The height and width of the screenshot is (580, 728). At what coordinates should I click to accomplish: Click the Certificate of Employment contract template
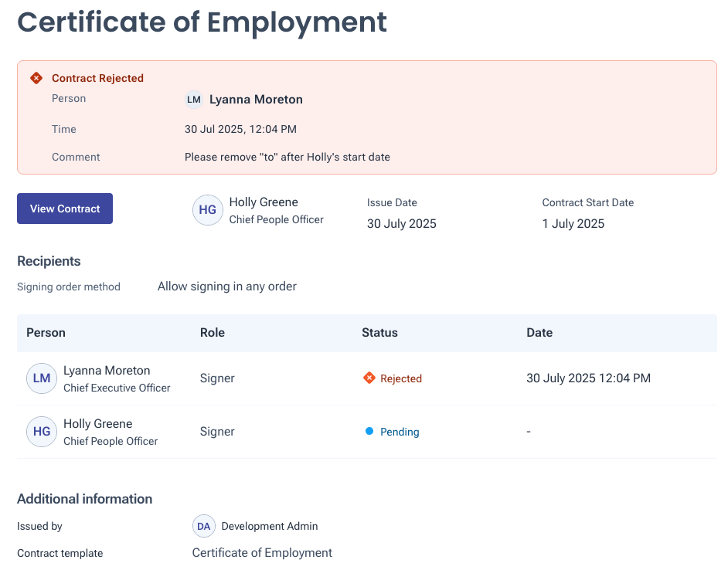click(262, 553)
